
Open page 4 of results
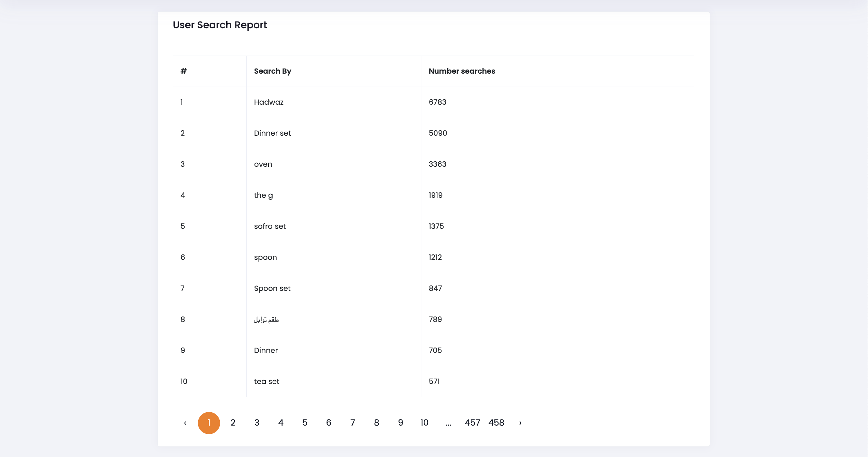pos(281,423)
